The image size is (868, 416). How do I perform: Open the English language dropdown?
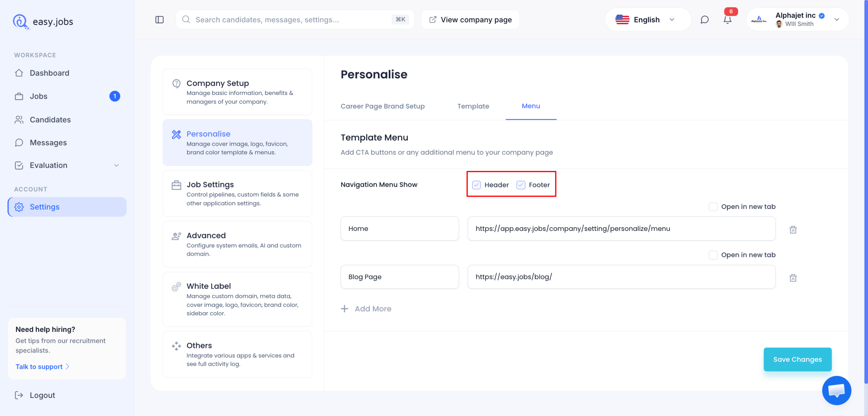[648, 20]
